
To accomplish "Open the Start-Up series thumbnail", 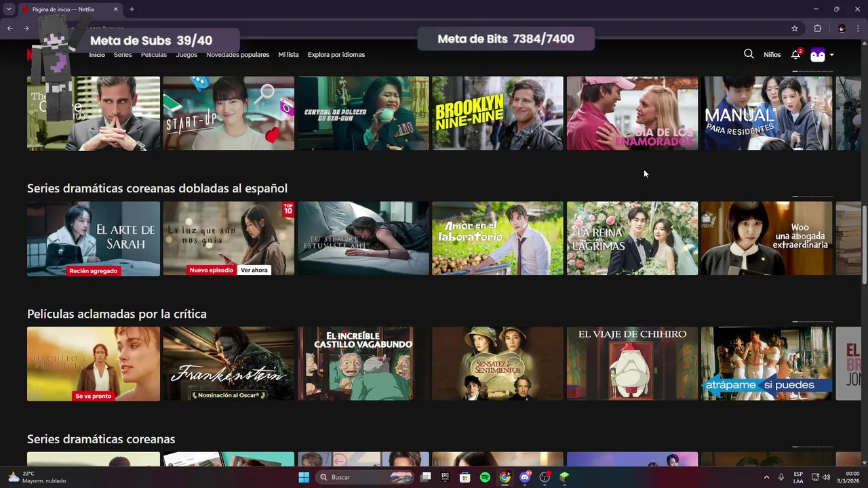I will [x=229, y=113].
